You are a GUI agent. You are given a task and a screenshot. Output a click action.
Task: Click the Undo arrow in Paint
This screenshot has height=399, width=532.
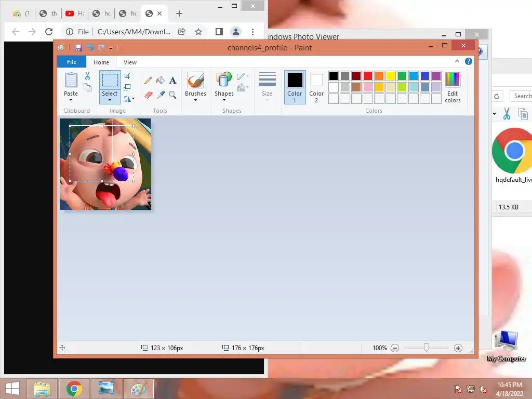click(x=90, y=48)
